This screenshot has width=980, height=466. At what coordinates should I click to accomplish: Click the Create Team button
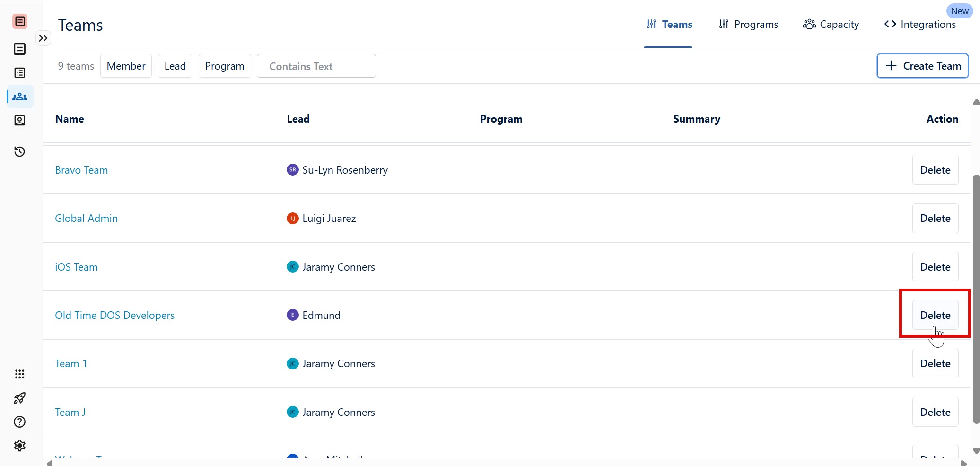click(x=922, y=66)
